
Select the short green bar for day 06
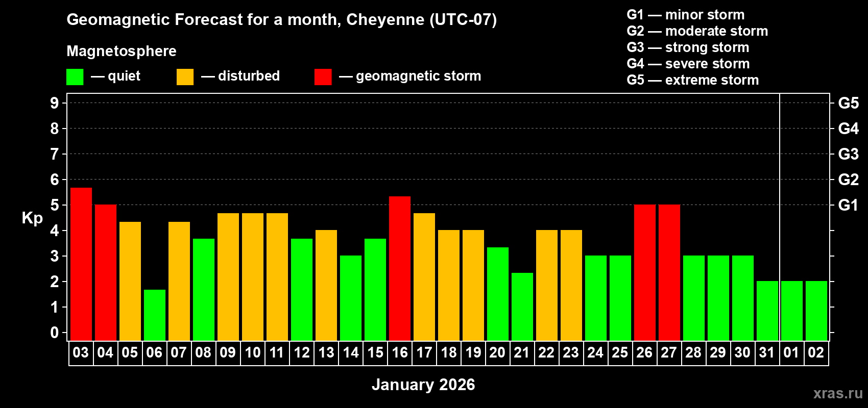point(155,315)
